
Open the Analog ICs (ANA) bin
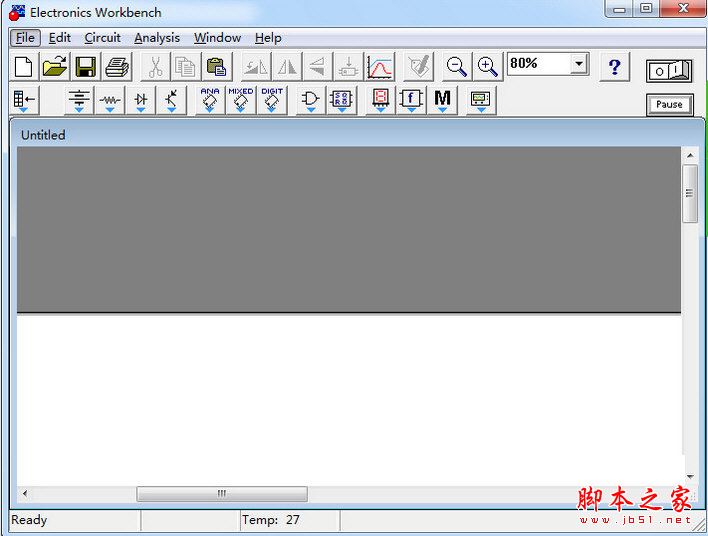(210, 100)
